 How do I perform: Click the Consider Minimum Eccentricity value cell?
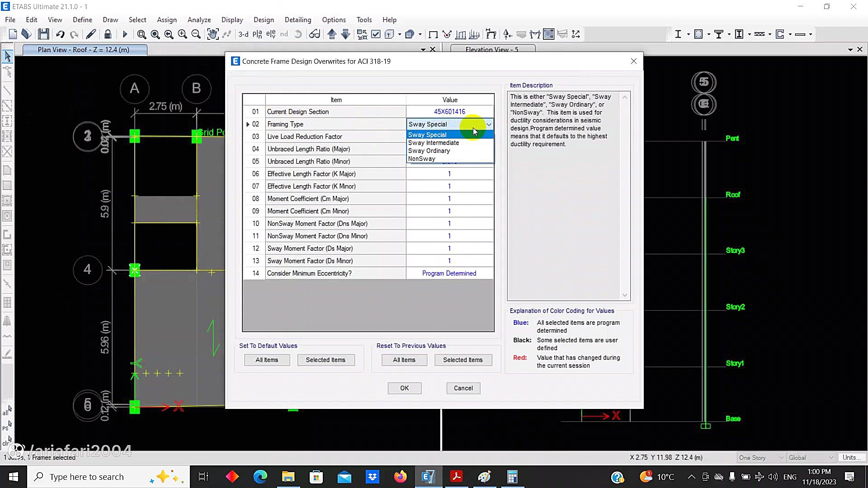tap(449, 273)
